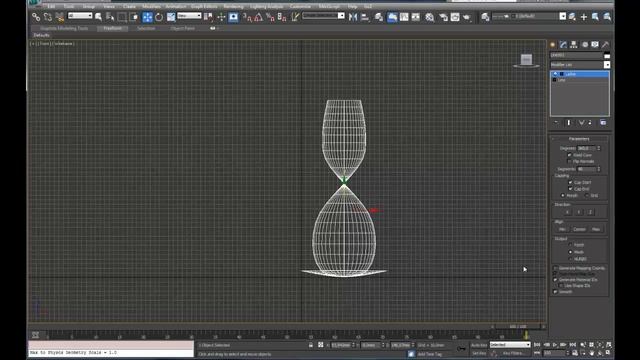Click the Use Pivot Point Center icon

208,17
